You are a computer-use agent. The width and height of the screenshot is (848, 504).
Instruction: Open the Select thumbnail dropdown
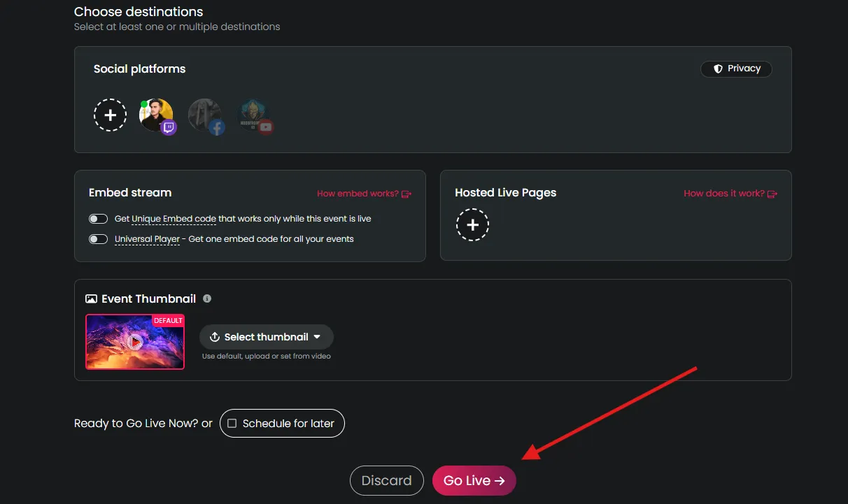[266, 337]
